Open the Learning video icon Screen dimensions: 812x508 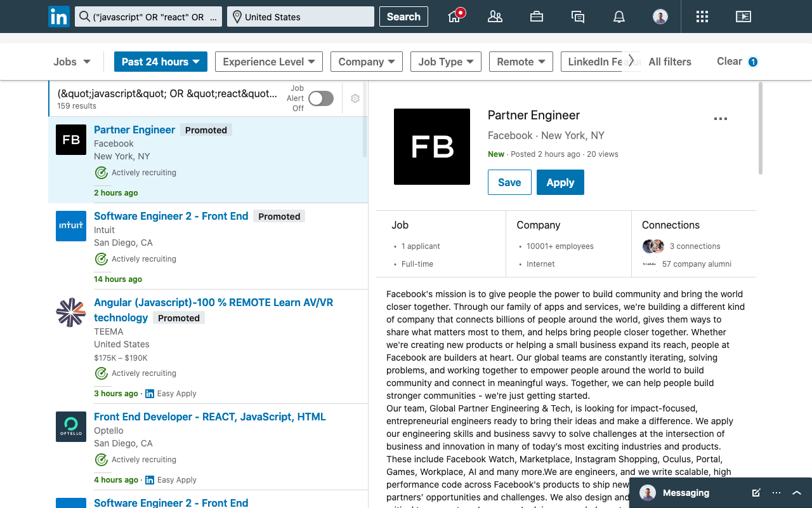(743, 17)
